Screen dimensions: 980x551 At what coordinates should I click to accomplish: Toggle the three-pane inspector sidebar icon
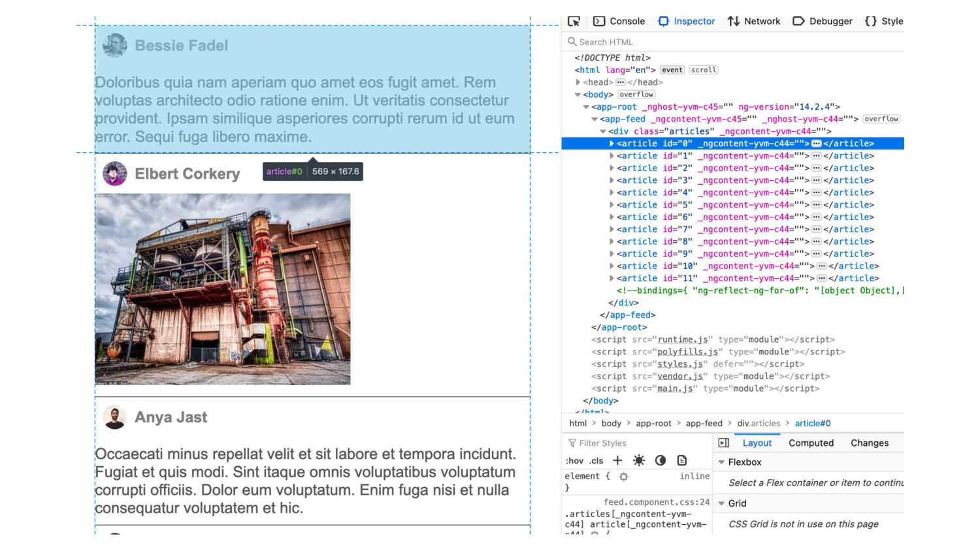tap(724, 443)
